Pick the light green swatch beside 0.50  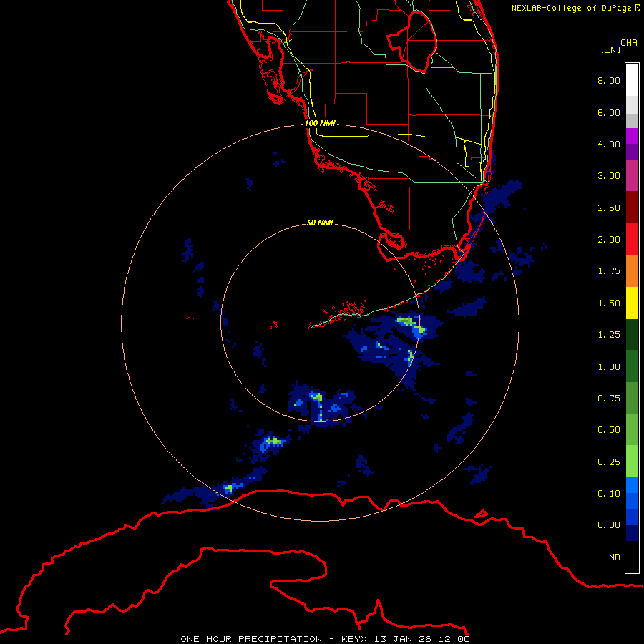click(632, 429)
